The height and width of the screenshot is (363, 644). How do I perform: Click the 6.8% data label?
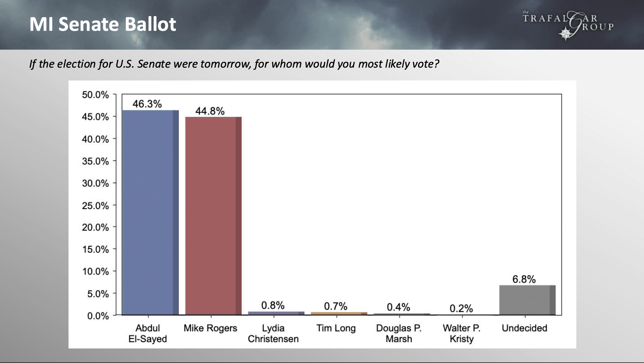(x=524, y=279)
